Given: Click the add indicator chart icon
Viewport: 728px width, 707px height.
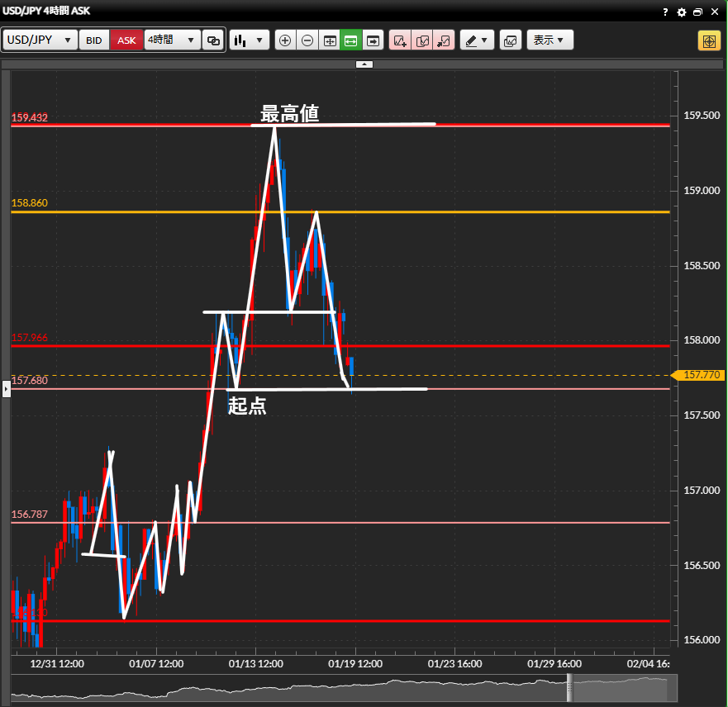Looking at the screenshot, I should 400,40.
